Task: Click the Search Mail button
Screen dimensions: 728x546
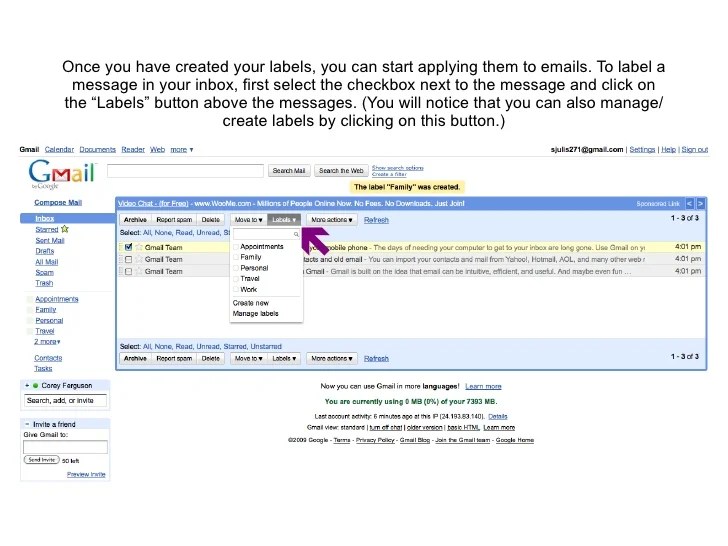Action: (289, 171)
